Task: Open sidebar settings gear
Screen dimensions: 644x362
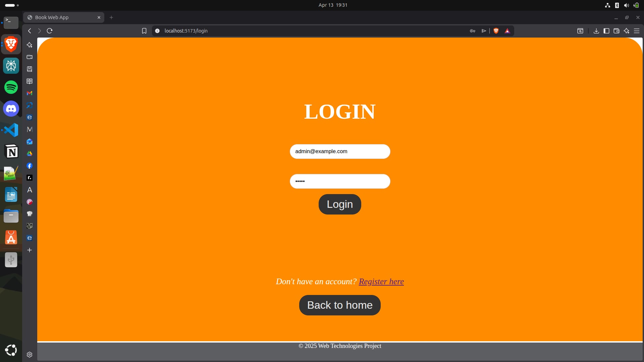Action: [x=30, y=355]
